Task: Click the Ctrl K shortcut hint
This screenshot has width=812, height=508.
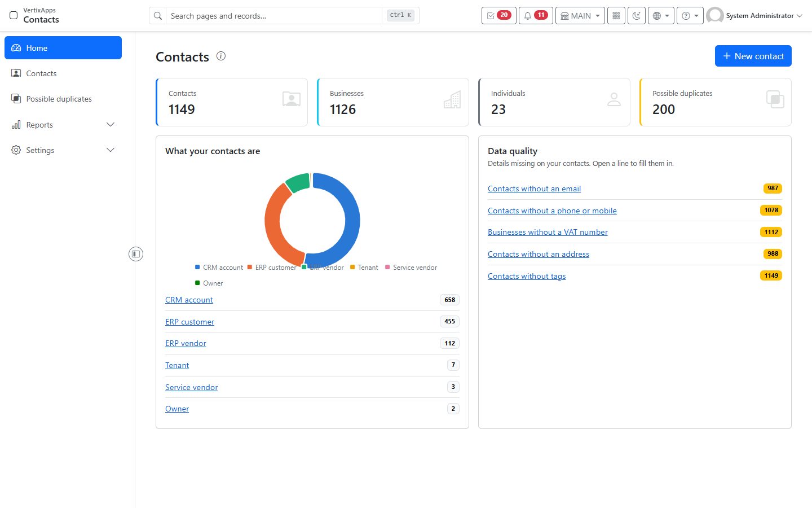Action: pyautogui.click(x=401, y=15)
